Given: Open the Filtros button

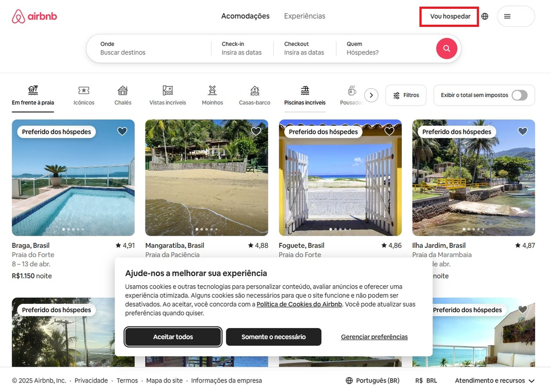Looking at the screenshot, I should (x=406, y=95).
